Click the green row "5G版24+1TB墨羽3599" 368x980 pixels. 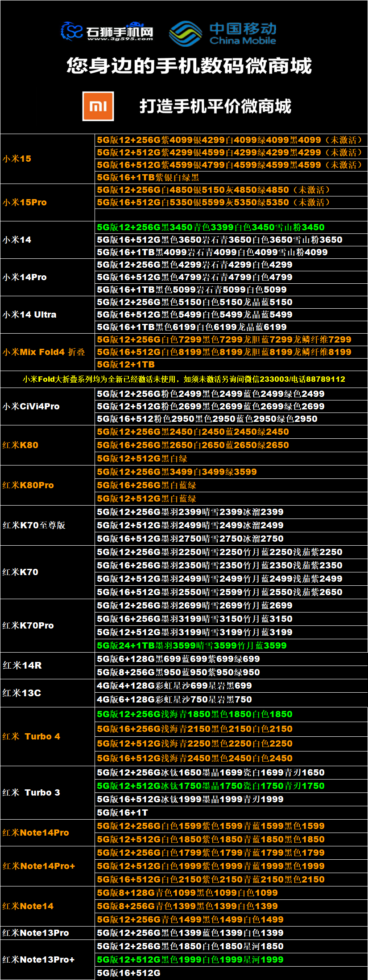[x=231, y=645]
